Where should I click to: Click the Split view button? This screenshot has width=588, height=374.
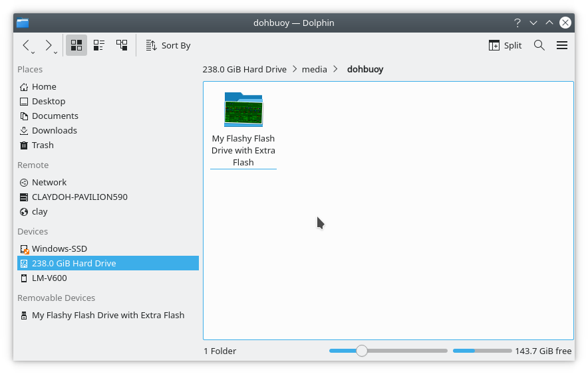point(505,45)
